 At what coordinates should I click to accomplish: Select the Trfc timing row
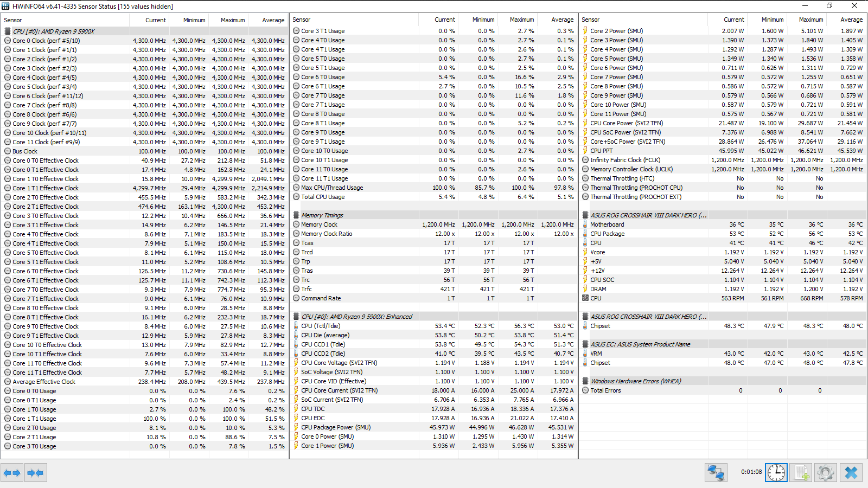pos(433,289)
